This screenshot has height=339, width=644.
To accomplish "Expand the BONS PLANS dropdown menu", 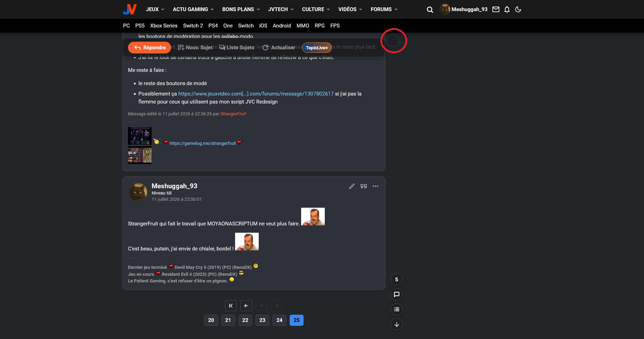I will point(241,9).
